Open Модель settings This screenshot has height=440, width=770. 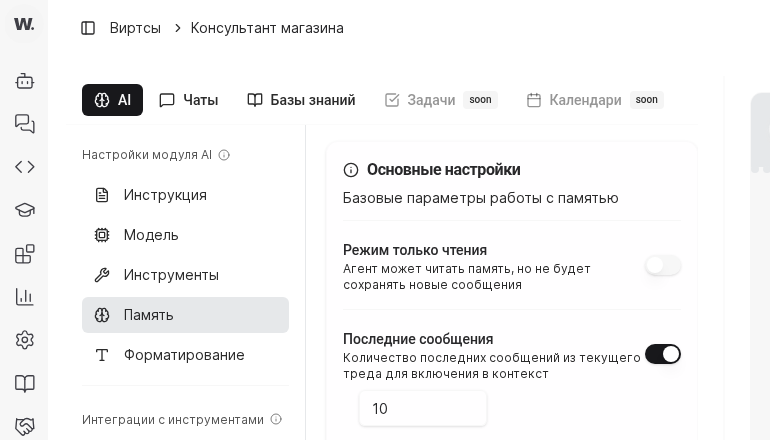tap(185, 235)
